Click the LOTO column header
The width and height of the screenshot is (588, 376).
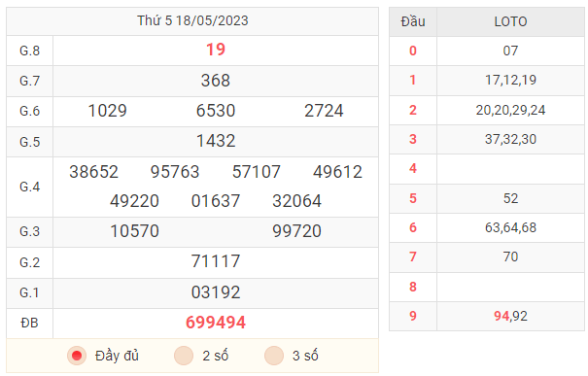510,21
